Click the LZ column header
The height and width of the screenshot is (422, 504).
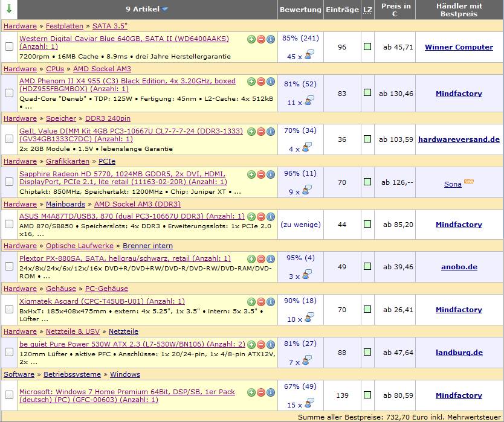(367, 10)
